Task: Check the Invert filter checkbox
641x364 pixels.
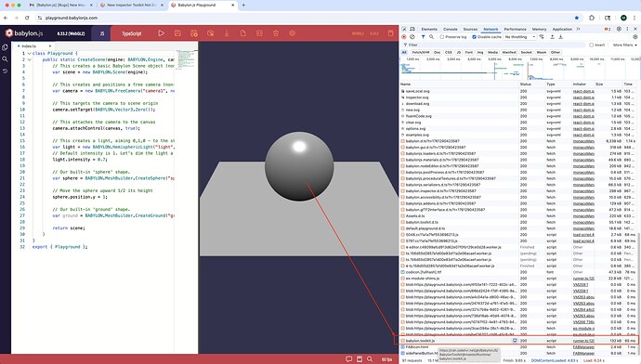Action: (x=591, y=45)
